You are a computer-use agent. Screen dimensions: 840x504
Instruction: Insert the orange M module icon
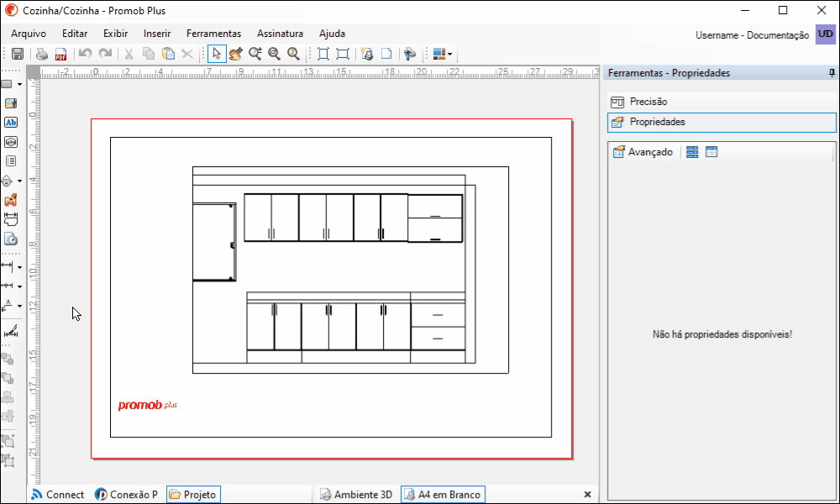pos(10,200)
